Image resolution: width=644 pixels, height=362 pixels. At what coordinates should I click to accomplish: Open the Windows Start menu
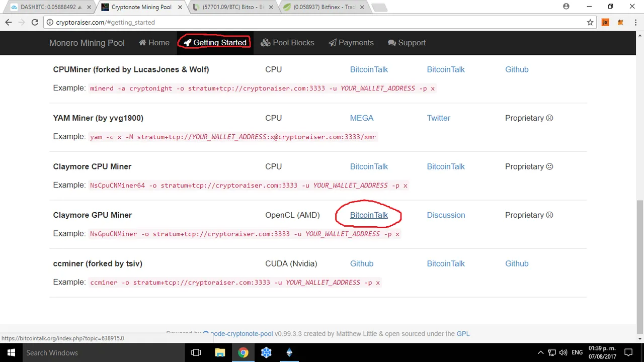coord(11,352)
